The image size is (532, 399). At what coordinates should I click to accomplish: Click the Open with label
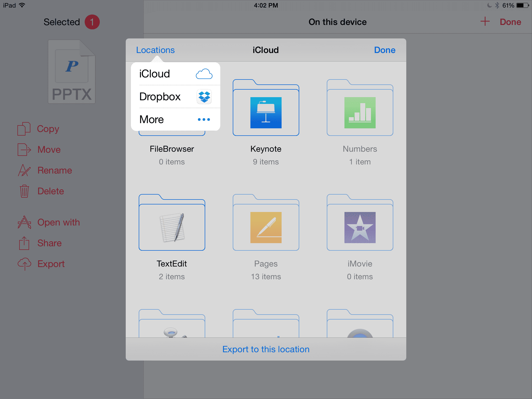pyautogui.click(x=59, y=222)
